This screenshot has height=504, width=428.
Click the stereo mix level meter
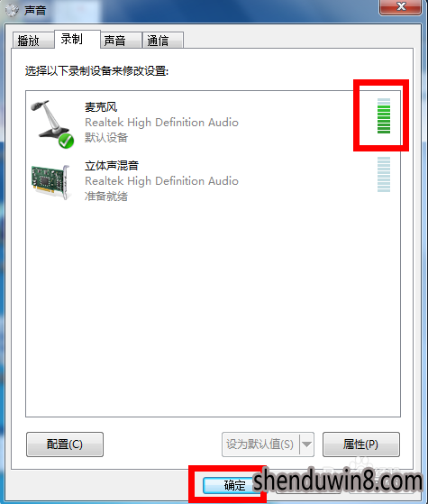click(x=383, y=175)
